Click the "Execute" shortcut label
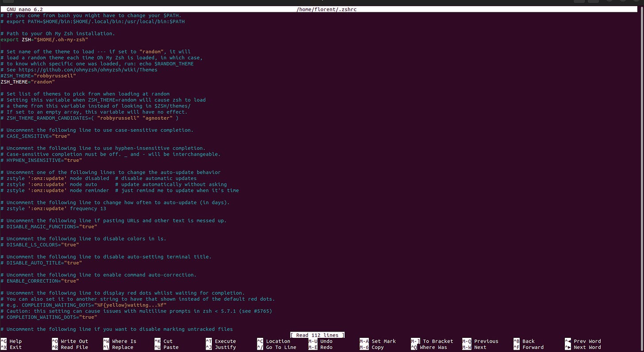Screen dimensions: 644x352 coord(225,341)
